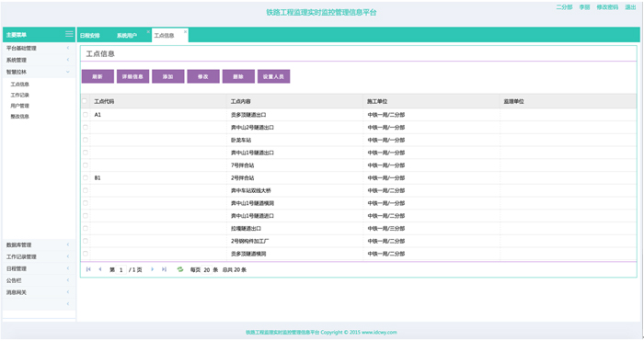Viewport: 644px width, 341px height.
Task: Open 工点信息 in the sidebar submenu
Action: point(19,85)
